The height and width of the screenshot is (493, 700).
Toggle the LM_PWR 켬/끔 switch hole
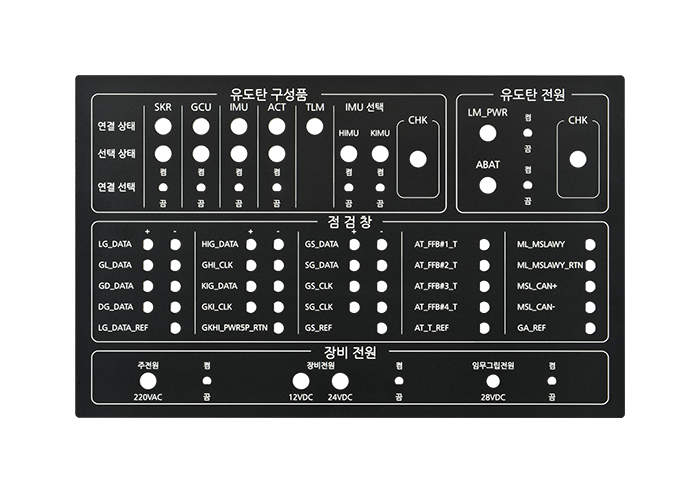[x=528, y=133]
